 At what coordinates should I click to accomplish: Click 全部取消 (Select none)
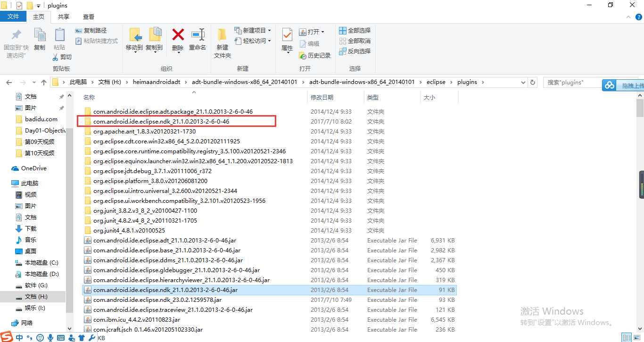[355, 41]
